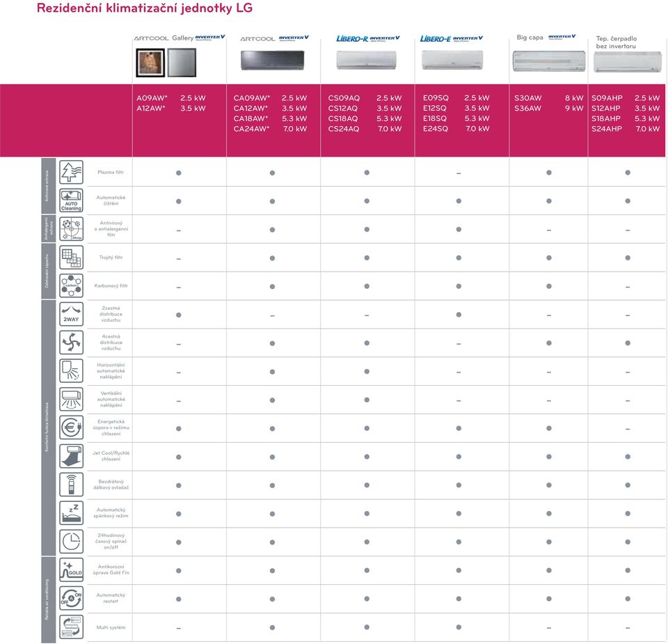668x644 pixels.
Task: Select model E18SQ in the header
Action: click(x=435, y=118)
